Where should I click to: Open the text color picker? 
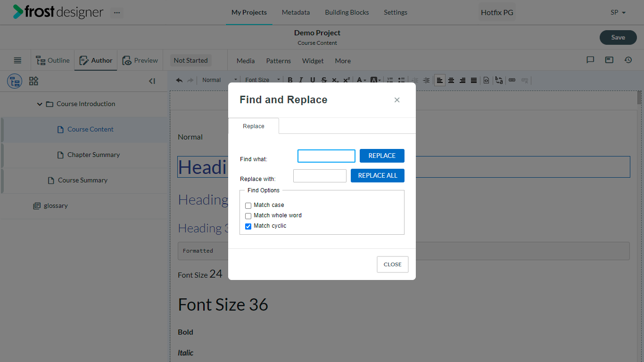click(x=361, y=80)
